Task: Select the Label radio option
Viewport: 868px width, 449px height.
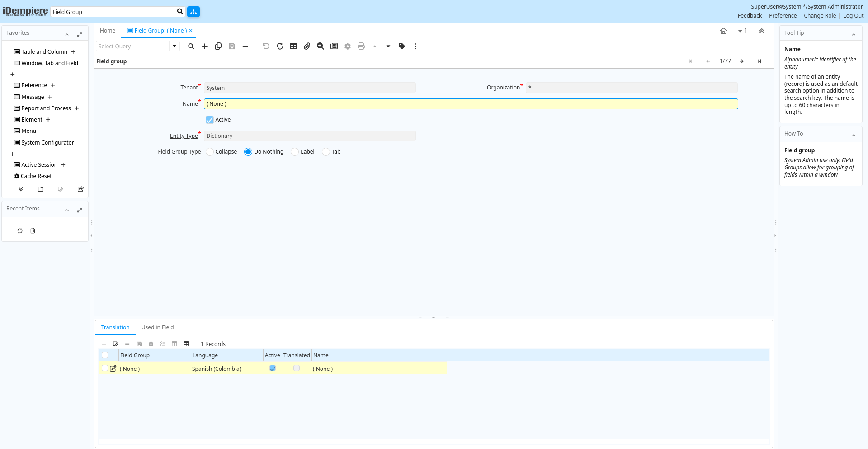Action: tap(295, 152)
